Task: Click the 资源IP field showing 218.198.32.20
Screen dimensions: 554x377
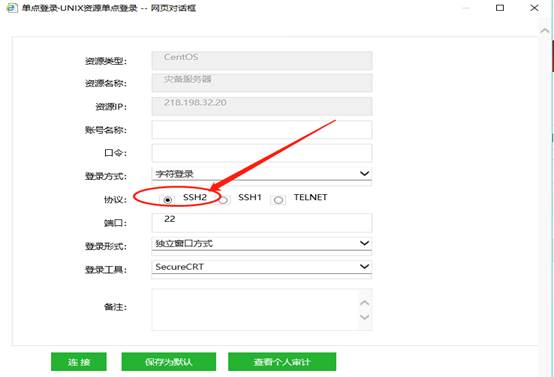Action: click(x=262, y=106)
